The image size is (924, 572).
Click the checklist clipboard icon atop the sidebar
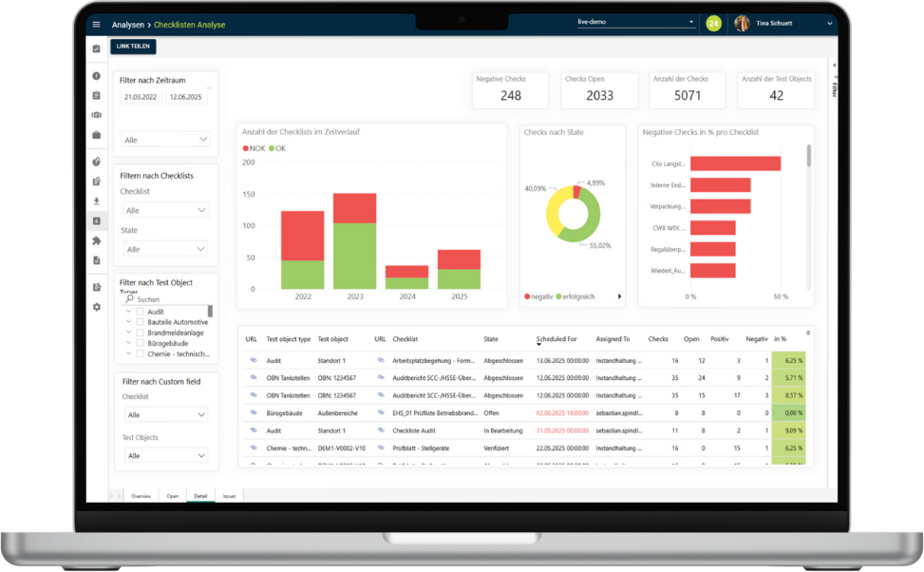97,48
